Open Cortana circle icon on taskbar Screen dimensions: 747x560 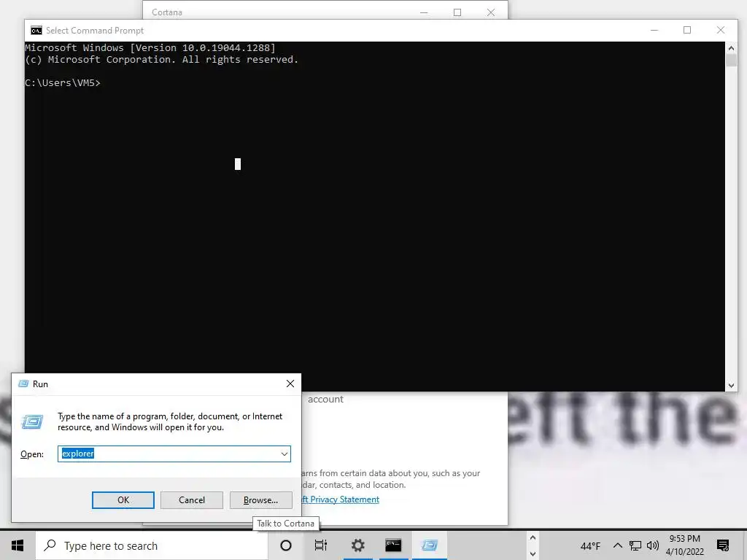point(286,545)
